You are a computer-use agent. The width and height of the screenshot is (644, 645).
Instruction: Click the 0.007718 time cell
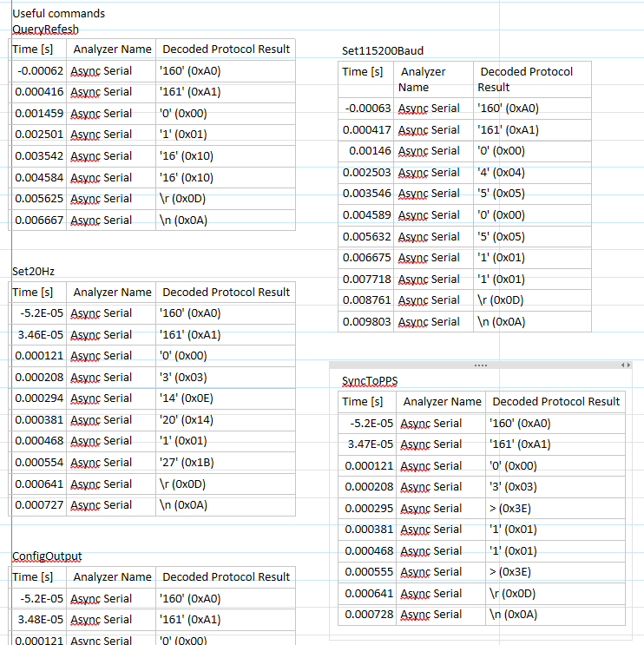[x=367, y=280]
